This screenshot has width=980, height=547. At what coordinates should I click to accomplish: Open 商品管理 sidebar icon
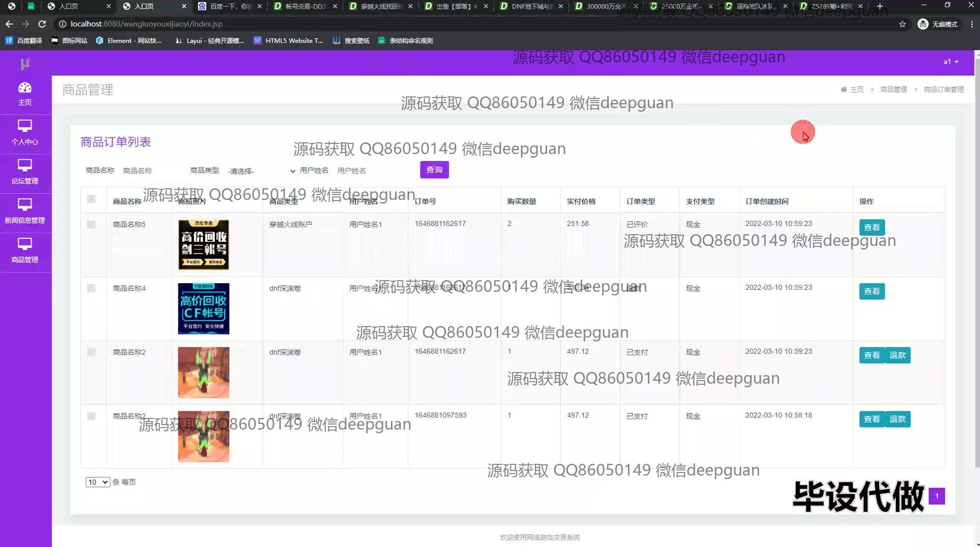pyautogui.click(x=24, y=243)
